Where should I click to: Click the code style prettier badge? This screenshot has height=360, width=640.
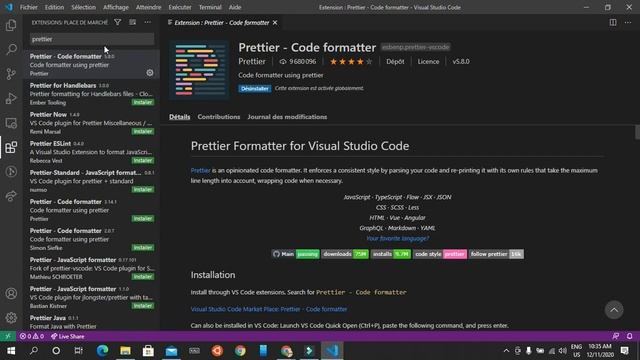[x=440, y=254]
